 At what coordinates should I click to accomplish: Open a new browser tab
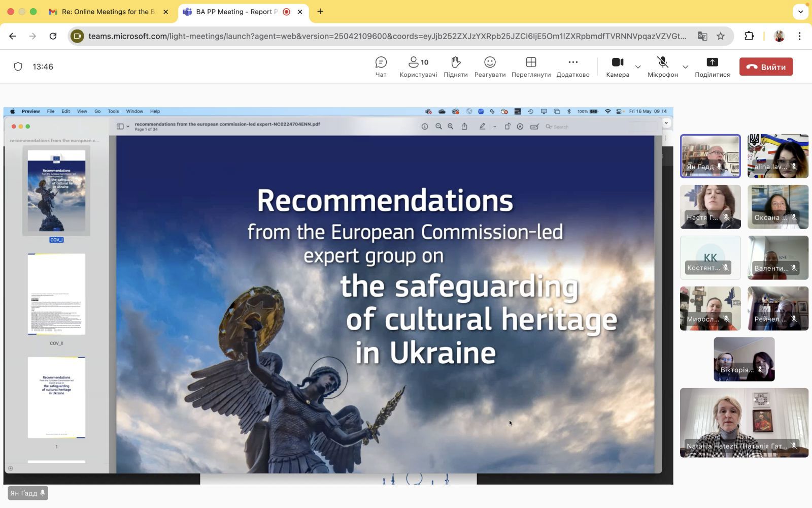[320, 12]
